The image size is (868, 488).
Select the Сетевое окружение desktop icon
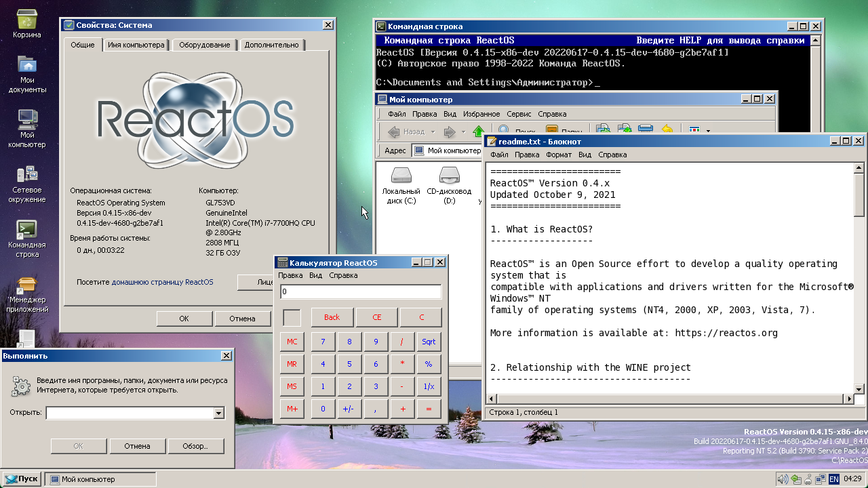[27, 184]
